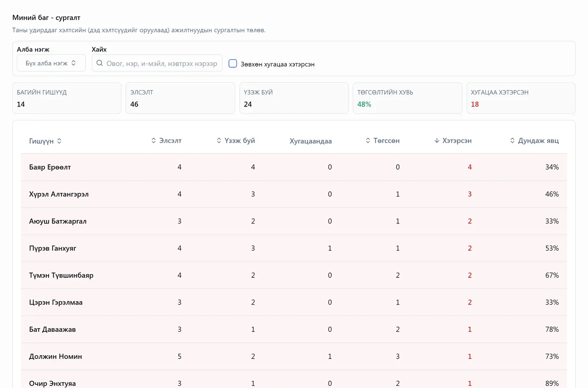The image size is (588, 388).
Task: Click sort arrows beside Дундаж явц column
Action: pos(512,140)
